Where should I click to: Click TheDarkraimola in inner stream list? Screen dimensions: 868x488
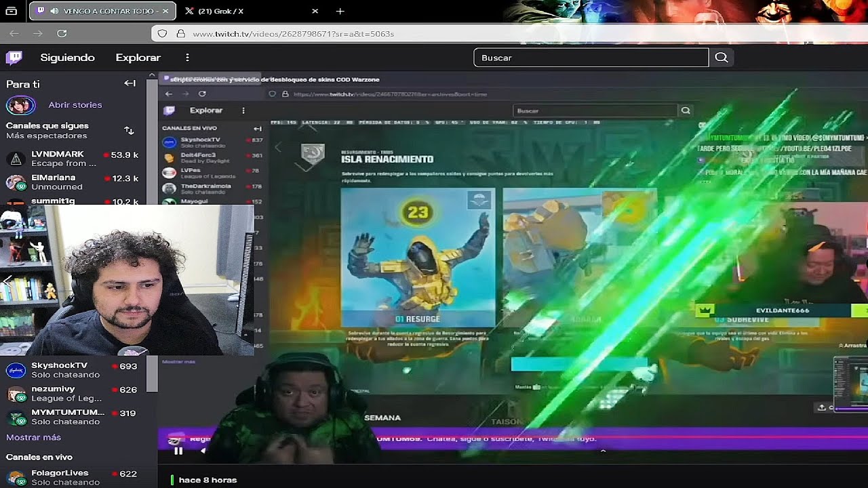coord(205,186)
